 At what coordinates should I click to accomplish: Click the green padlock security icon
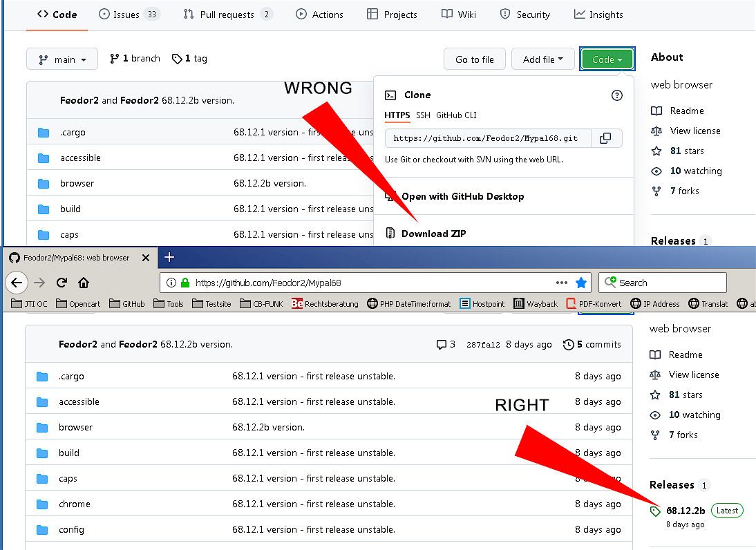click(185, 283)
